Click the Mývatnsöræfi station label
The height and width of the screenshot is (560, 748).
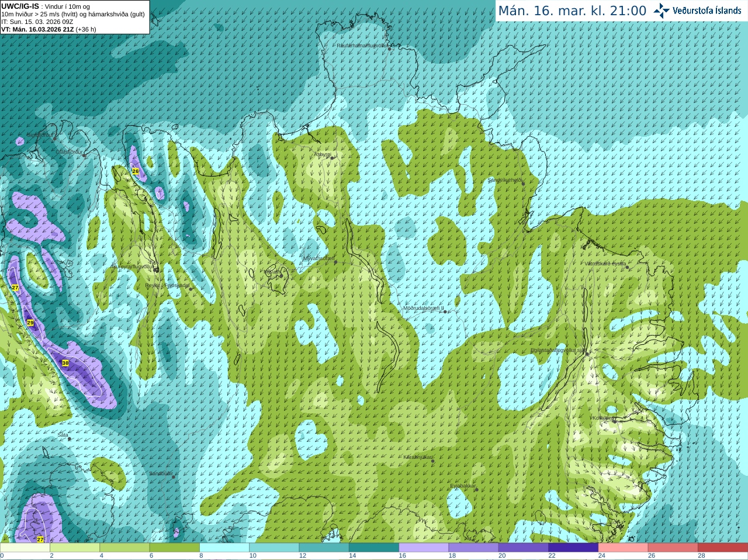318,258
